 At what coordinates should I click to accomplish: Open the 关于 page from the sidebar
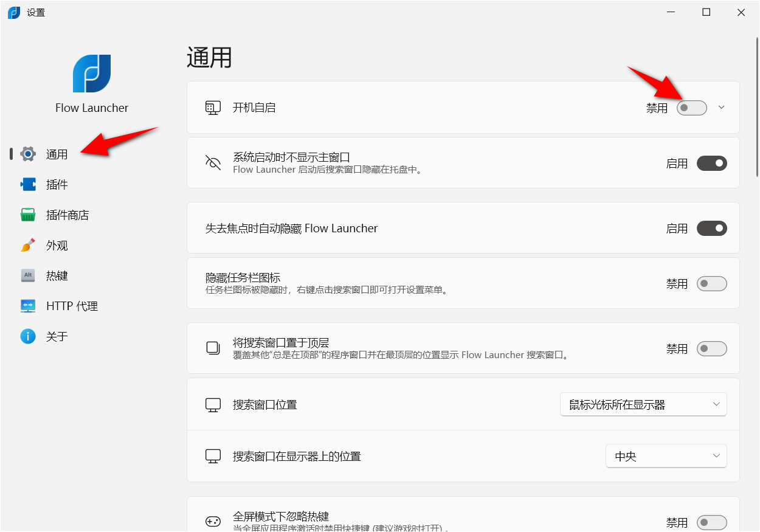coord(57,336)
